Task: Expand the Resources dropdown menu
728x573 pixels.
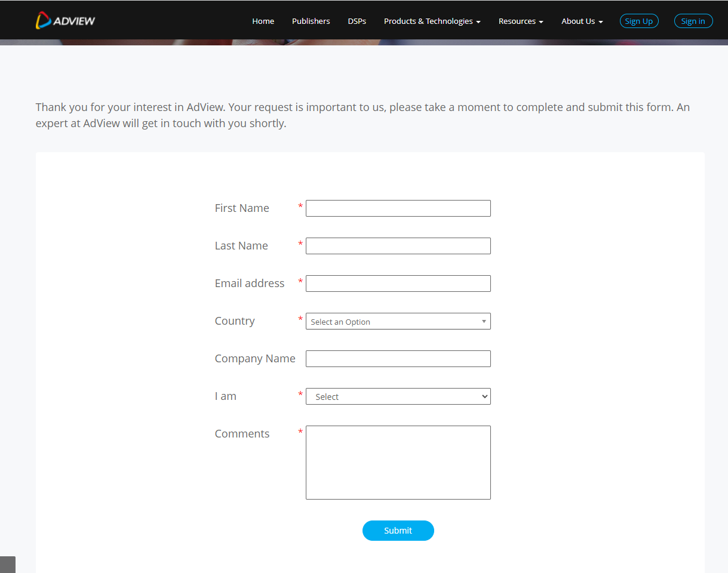Action: point(521,21)
